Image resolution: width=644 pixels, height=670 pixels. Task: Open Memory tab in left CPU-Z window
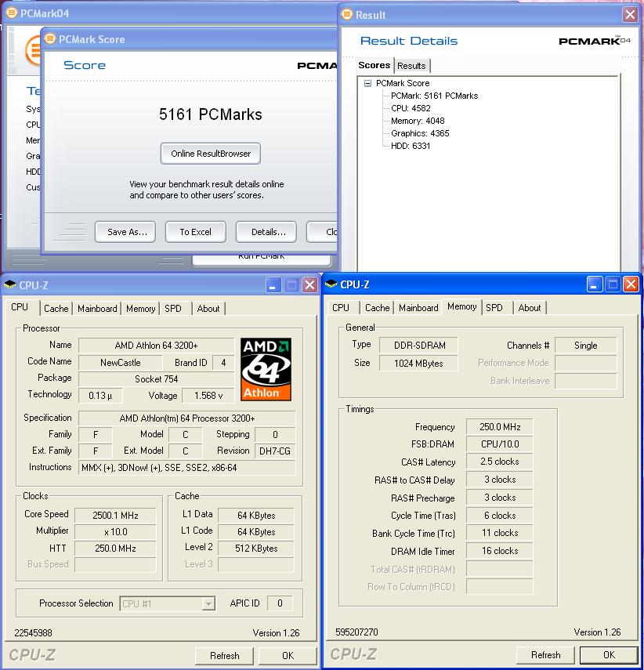click(x=140, y=309)
